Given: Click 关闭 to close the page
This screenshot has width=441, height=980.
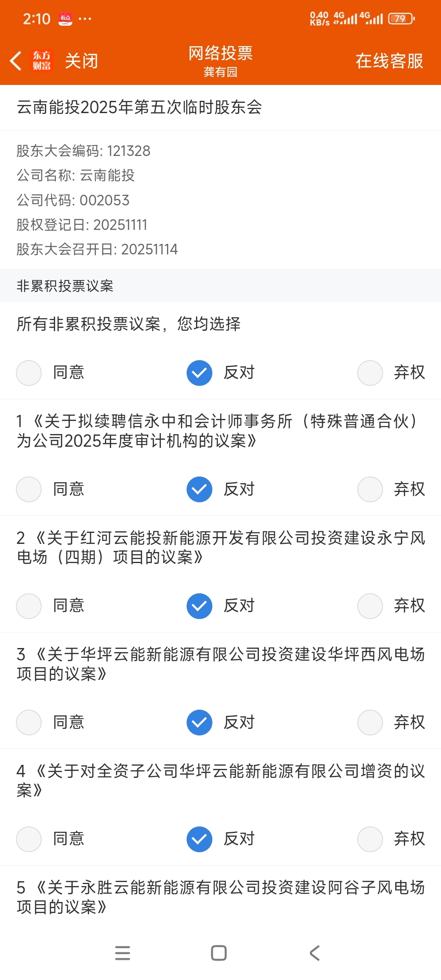Looking at the screenshot, I should 82,61.
